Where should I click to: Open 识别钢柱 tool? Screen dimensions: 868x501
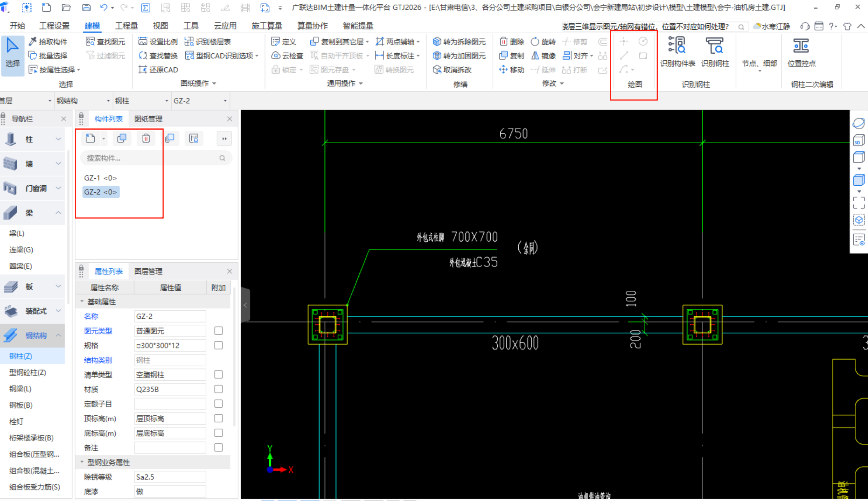(715, 52)
